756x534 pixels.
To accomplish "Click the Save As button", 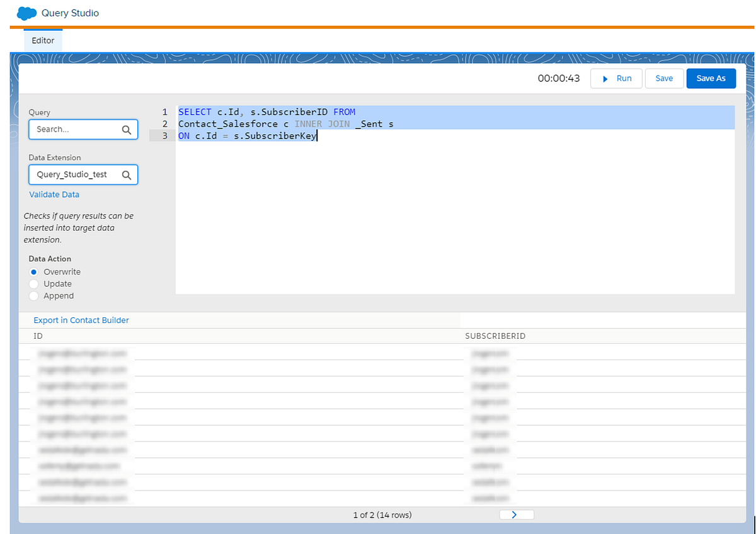I will coord(711,78).
